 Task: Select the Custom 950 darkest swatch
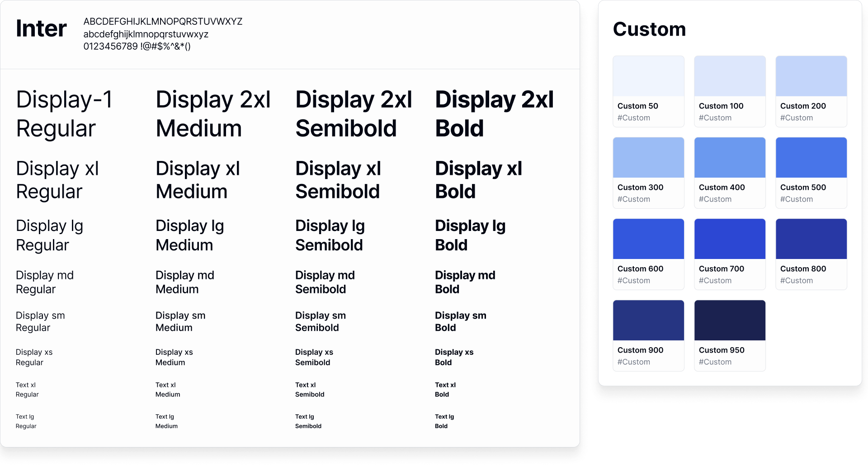[730, 320]
